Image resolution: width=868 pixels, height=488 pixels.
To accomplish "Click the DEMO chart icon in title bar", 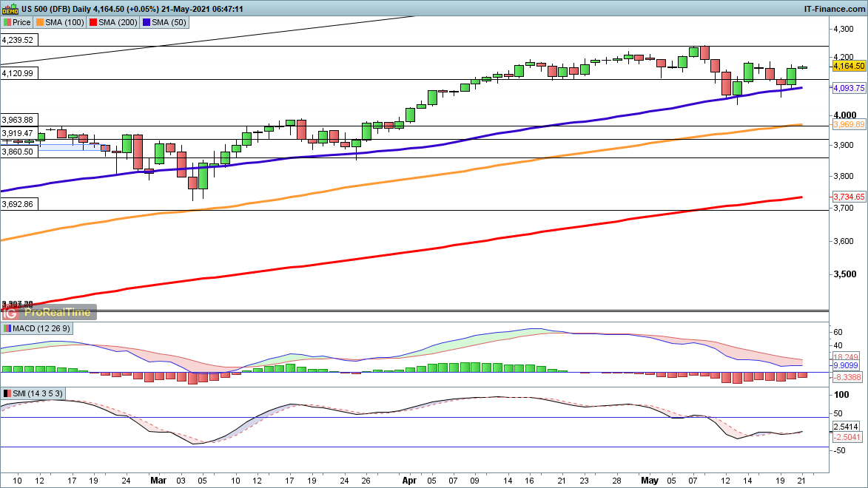I will [10, 8].
